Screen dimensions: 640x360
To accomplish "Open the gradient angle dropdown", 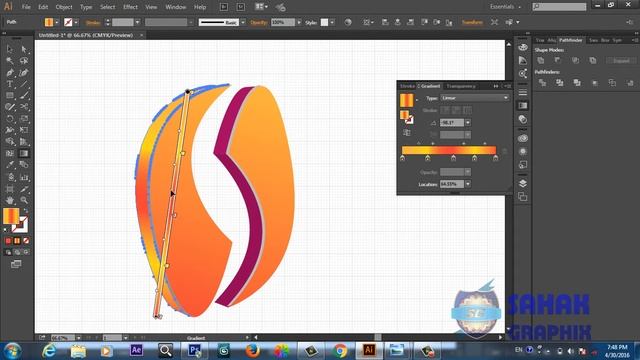I will click(x=468, y=122).
